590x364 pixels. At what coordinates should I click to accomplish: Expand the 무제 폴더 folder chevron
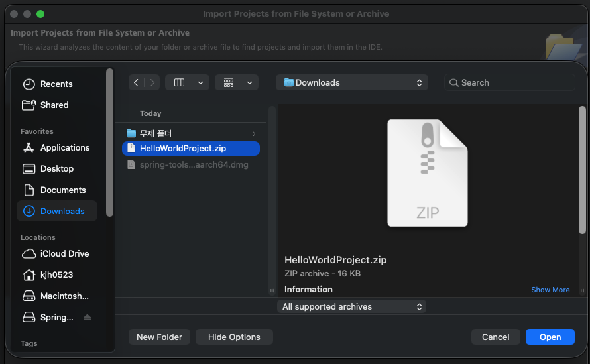tap(255, 134)
